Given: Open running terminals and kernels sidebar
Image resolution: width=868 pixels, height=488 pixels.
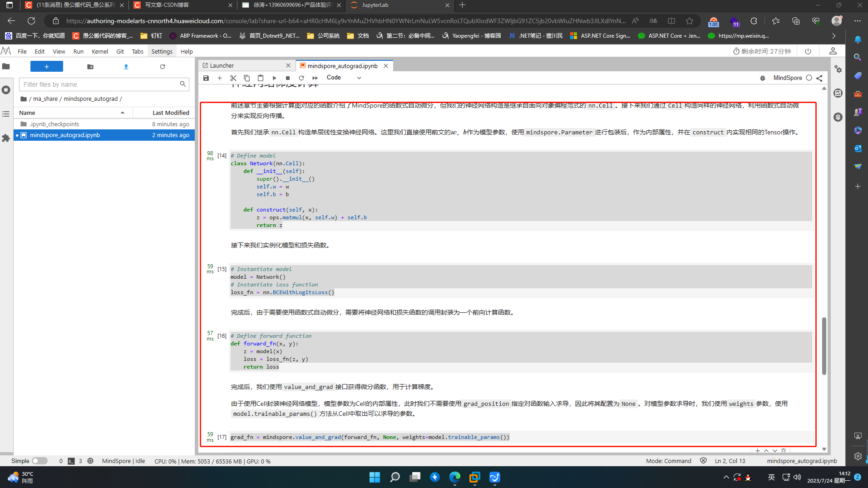Looking at the screenshot, I should (6, 90).
